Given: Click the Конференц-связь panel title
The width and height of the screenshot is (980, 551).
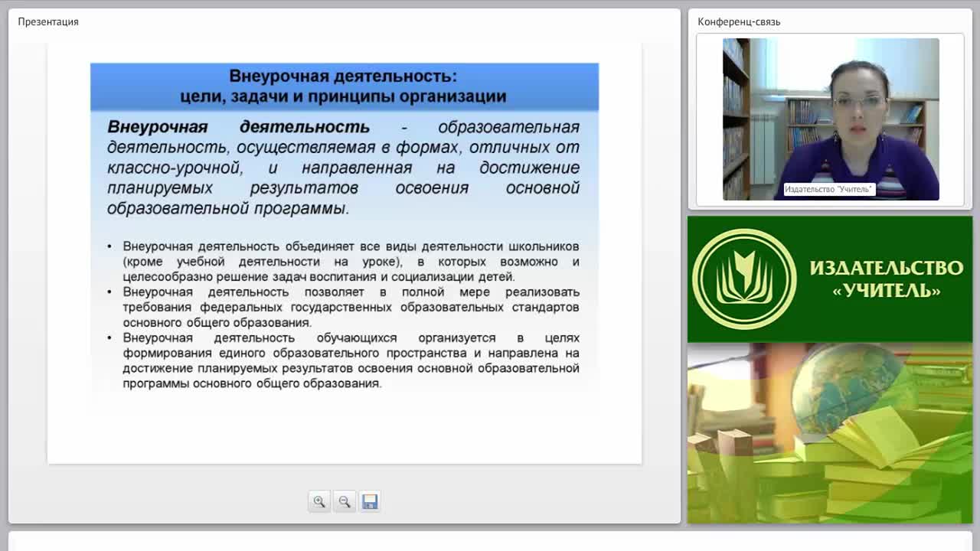Looking at the screenshot, I should pos(739,21).
